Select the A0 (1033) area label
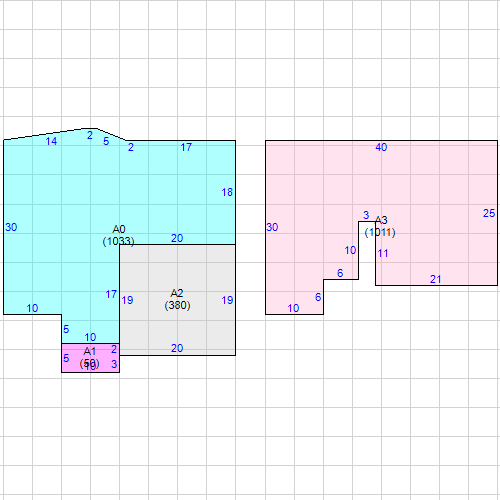500x500 pixels. pyautogui.click(x=118, y=235)
